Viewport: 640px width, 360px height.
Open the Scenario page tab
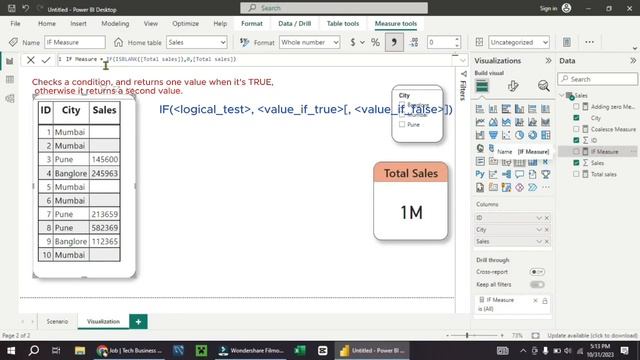[x=57, y=322]
